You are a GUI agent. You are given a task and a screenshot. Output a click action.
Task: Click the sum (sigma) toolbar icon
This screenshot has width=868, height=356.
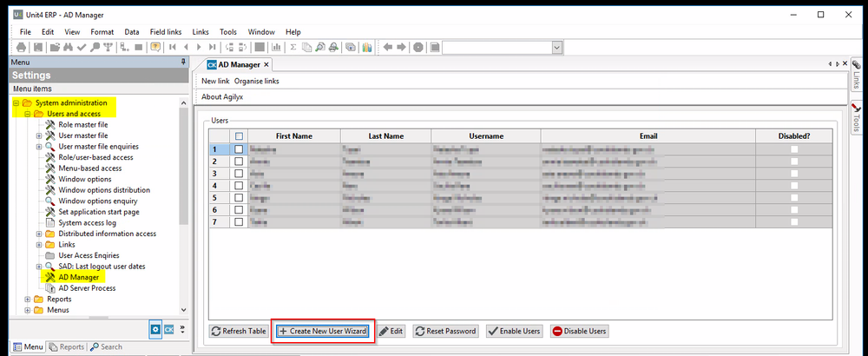coord(293,47)
